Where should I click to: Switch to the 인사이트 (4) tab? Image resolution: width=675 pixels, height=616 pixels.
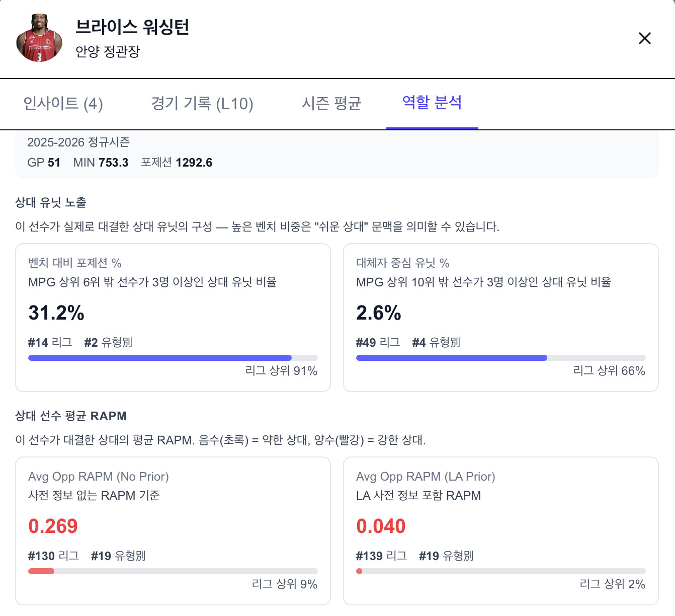(x=63, y=104)
